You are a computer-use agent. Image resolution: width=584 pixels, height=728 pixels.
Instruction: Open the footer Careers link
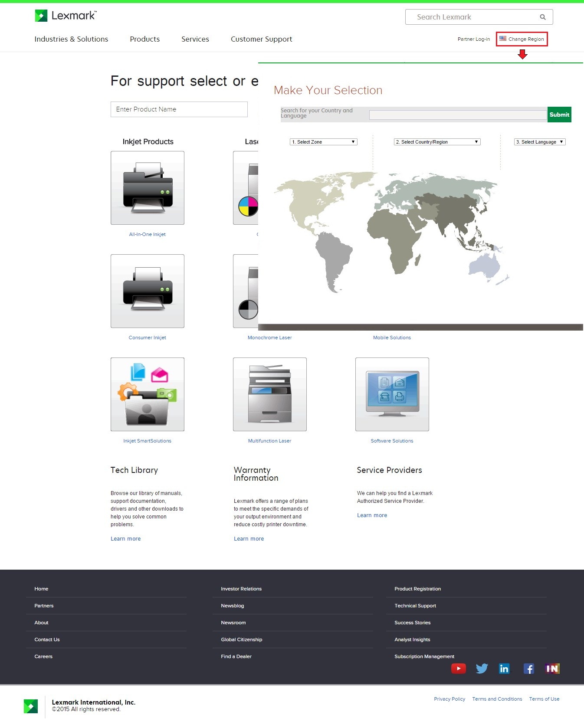[43, 656]
